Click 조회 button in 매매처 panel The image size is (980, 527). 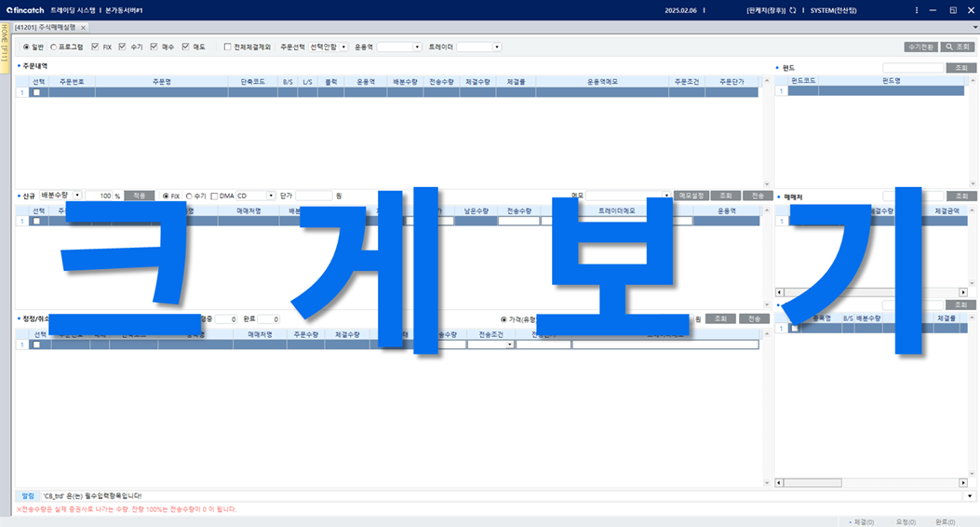(x=961, y=196)
